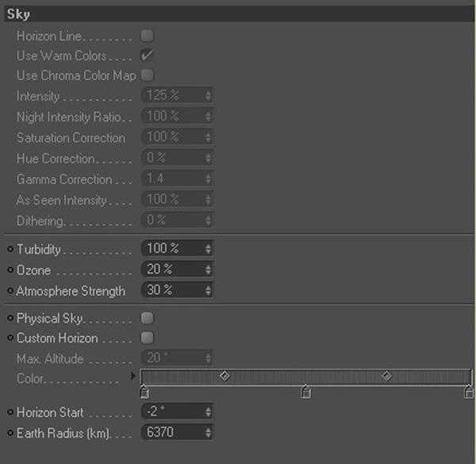Screen dimensions: 476x464
Task: Enable the Horizon Line checkbox
Action: pos(147,36)
